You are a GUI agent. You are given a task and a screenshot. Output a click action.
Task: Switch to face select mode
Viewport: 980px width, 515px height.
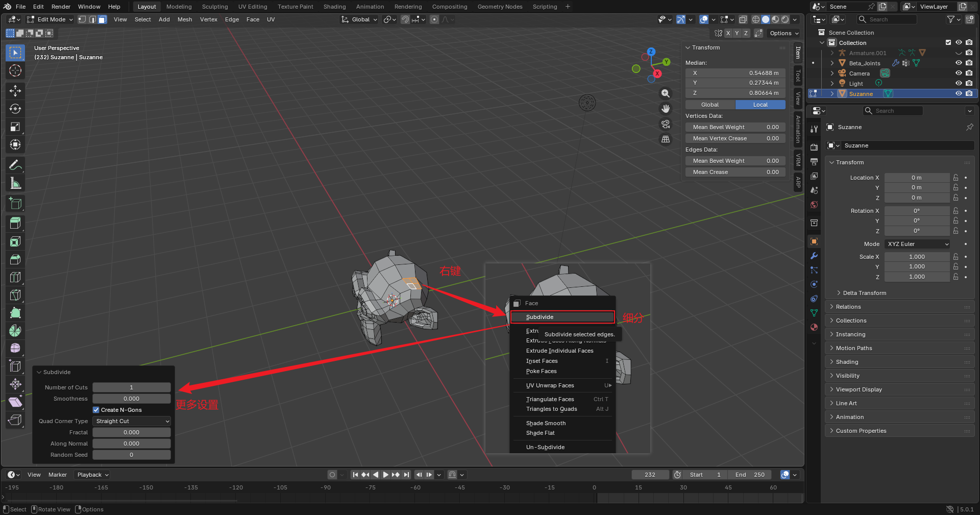tap(102, 19)
